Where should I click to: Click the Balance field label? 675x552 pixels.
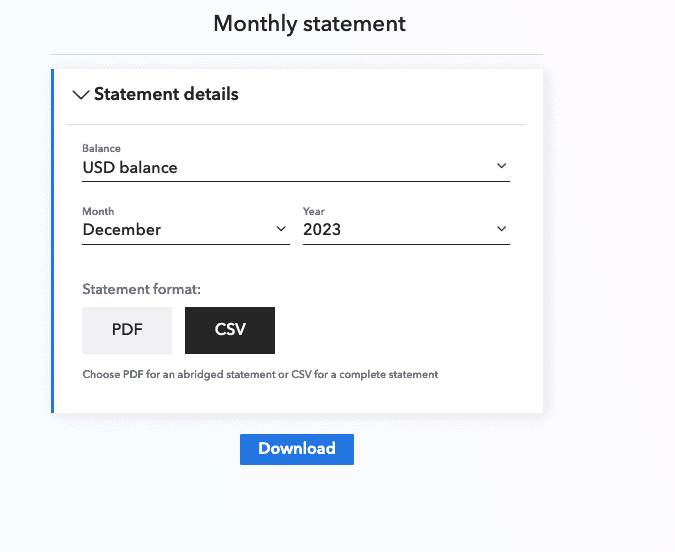102,149
